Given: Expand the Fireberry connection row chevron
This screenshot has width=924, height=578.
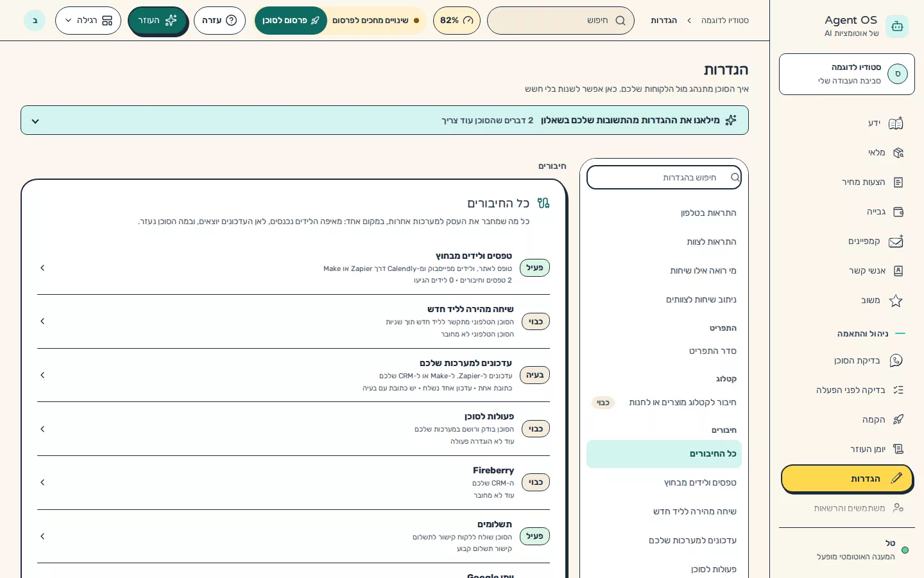Looking at the screenshot, I should coord(42,482).
